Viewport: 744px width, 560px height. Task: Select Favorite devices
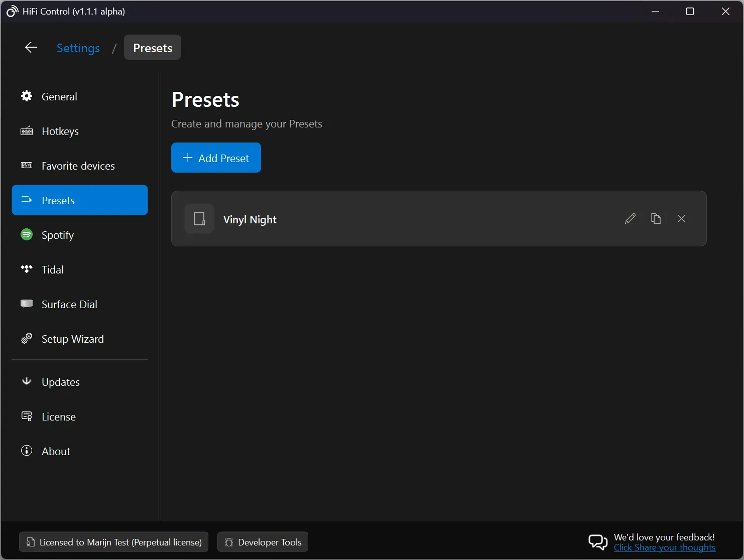pyautogui.click(x=78, y=166)
